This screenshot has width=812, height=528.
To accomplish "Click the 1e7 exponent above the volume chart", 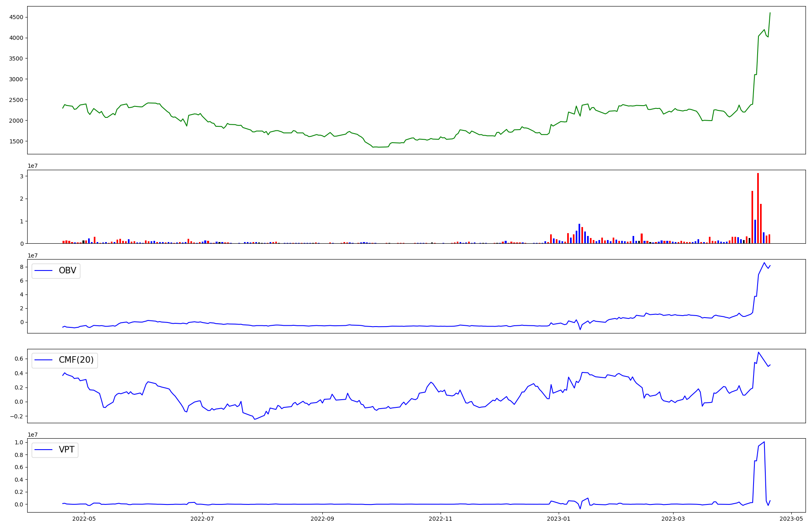I will pos(33,166).
